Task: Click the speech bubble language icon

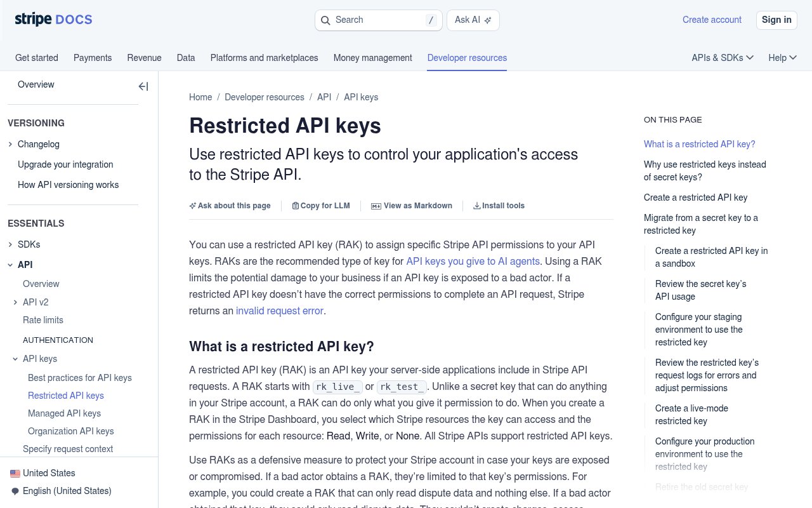Action: pos(15,491)
